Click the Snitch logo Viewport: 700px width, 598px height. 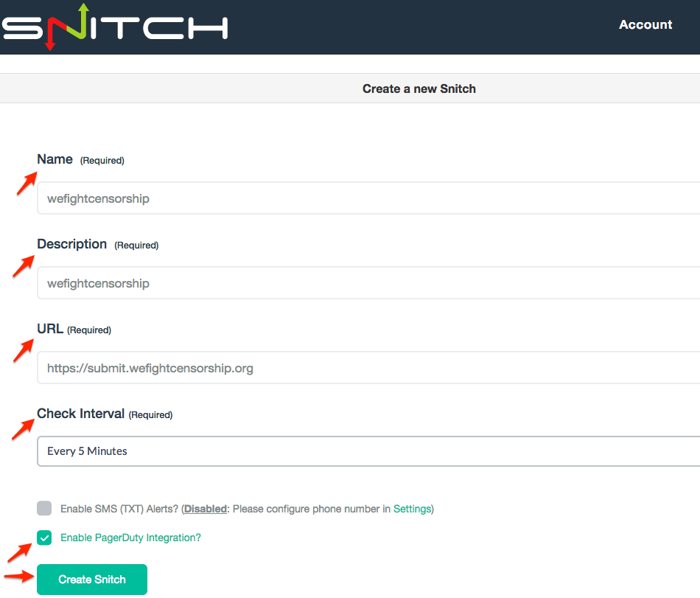coord(114,27)
